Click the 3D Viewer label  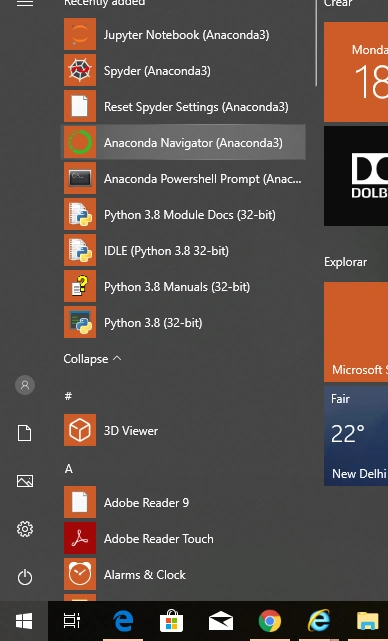pos(131,431)
